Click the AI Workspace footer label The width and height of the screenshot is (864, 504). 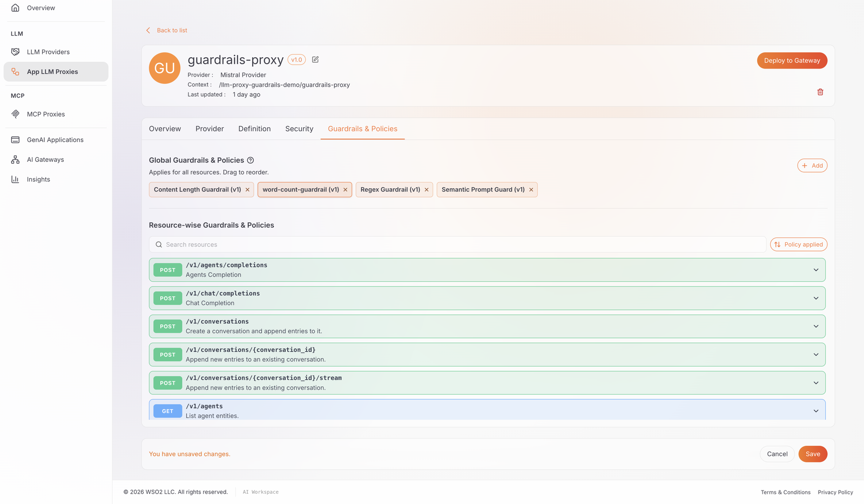(261, 492)
